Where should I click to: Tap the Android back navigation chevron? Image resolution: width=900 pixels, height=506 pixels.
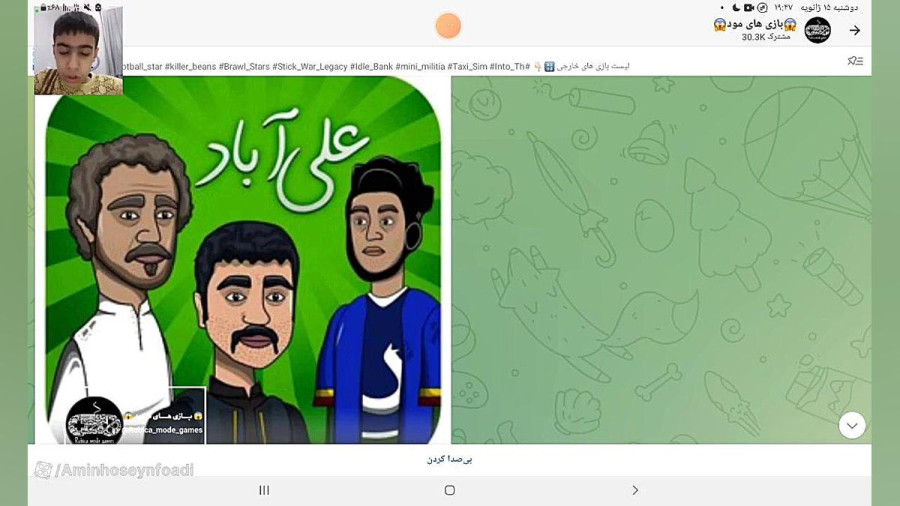pyautogui.click(x=635, y=490)
